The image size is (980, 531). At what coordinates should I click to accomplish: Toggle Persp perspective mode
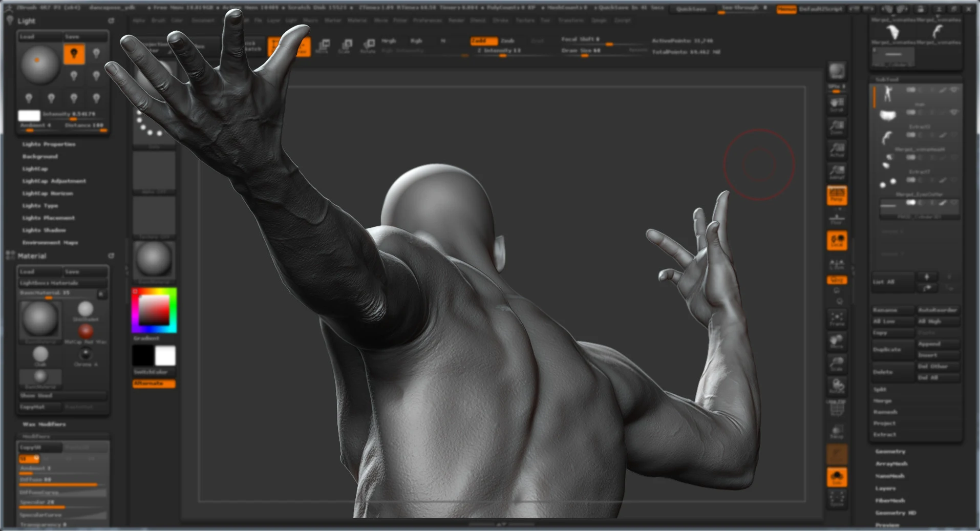837,196
